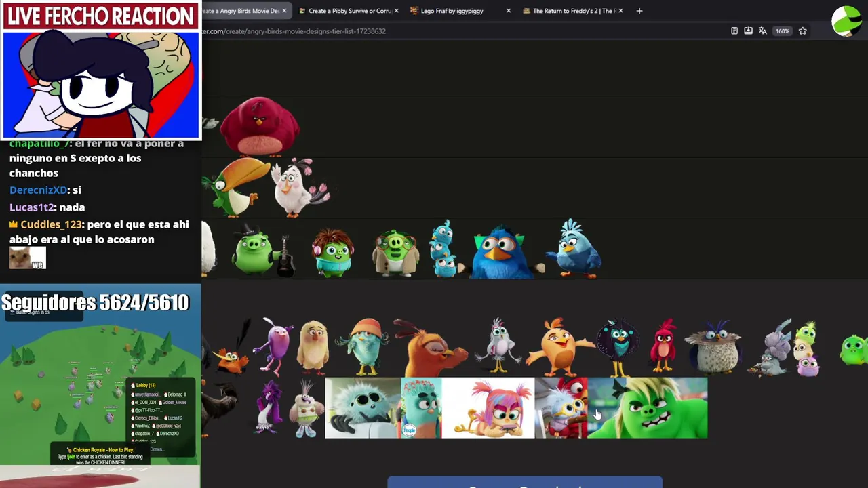Pick the dark round bird with teal face

coord(617,348)
